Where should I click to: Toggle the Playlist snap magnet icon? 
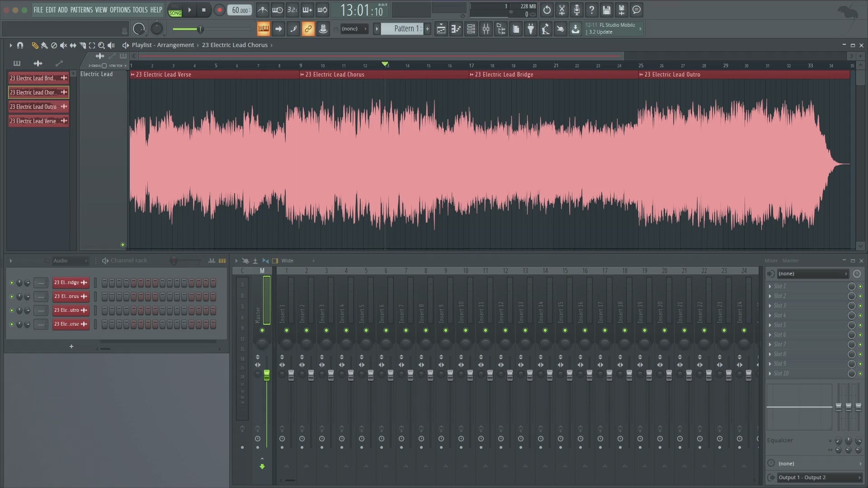(x=20, y=45)
